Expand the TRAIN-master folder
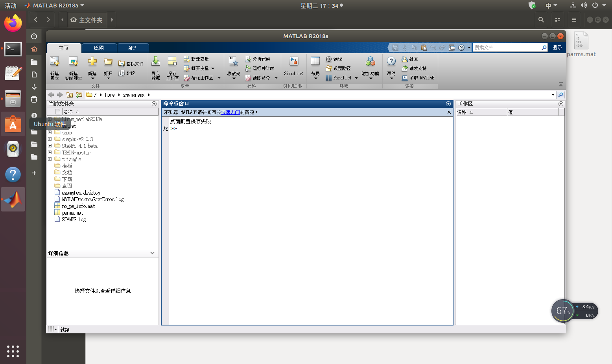This screenshot has width=612, height=364. 50,153
